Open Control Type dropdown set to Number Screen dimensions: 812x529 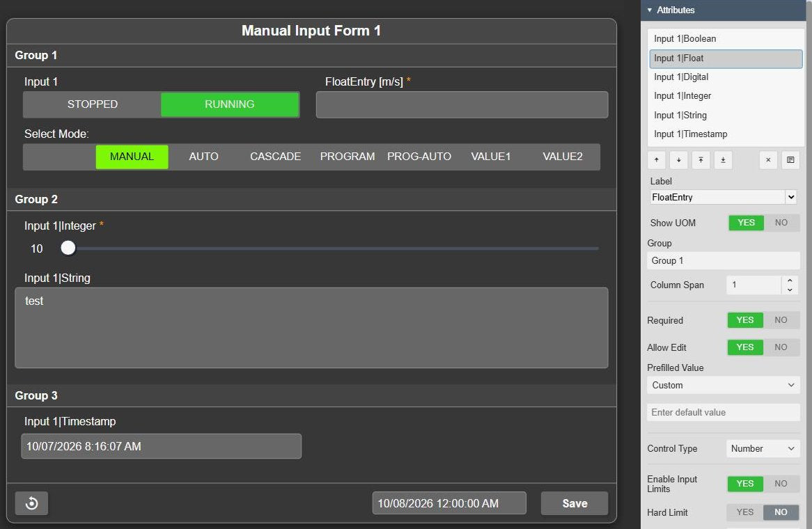(x=763, y=449)
